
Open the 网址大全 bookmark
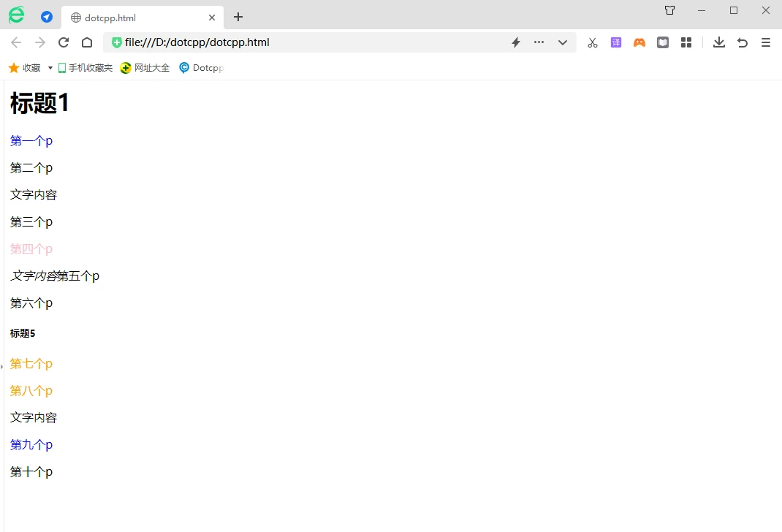click(145, 68)
